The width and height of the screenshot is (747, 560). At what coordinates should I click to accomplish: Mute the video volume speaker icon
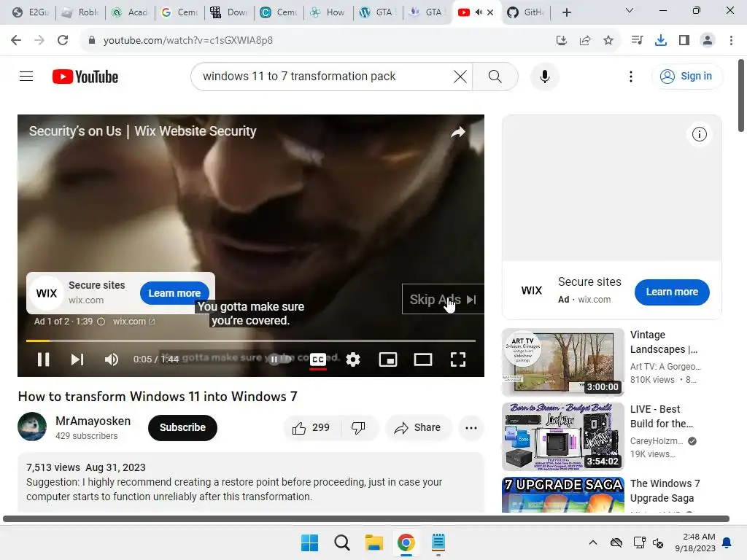coord(112,359)
